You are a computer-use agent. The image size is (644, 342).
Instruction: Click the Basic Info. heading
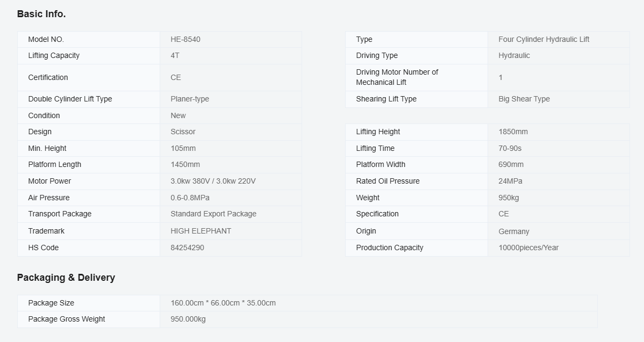point(41,14)
